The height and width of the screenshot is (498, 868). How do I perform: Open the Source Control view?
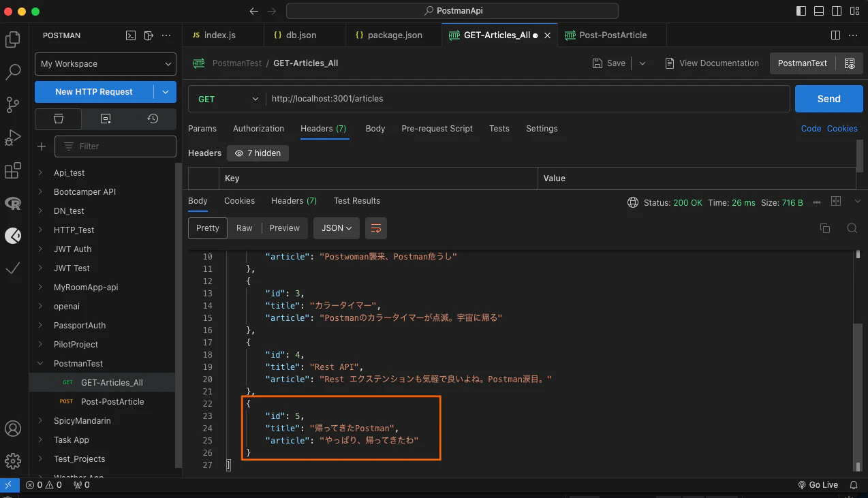pos(12,104)
